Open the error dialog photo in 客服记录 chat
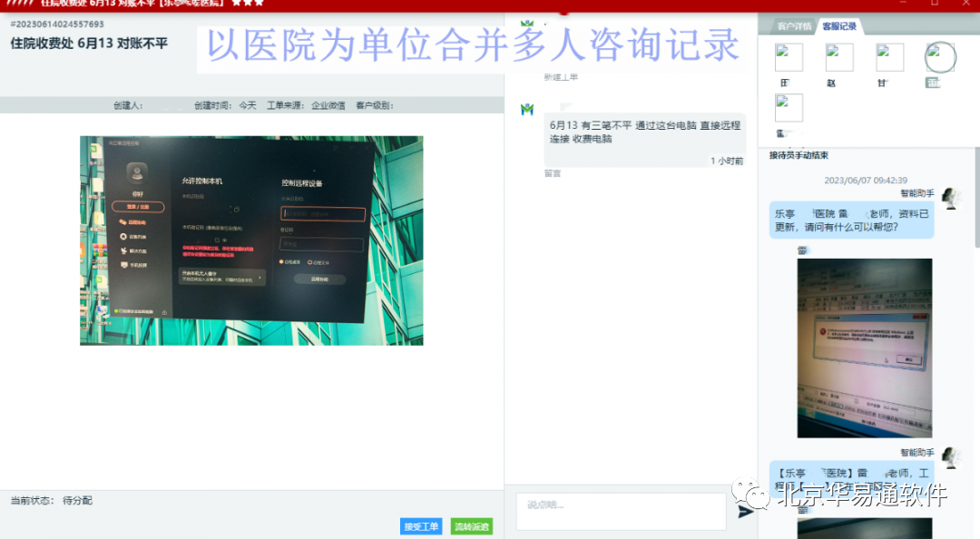Image resolution: width=980 pixels, height=539 pixels. [865, 348]
